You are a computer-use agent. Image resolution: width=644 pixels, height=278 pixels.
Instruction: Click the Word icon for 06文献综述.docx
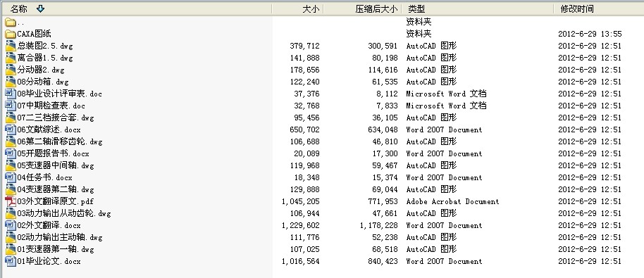(x=11, y=130)
